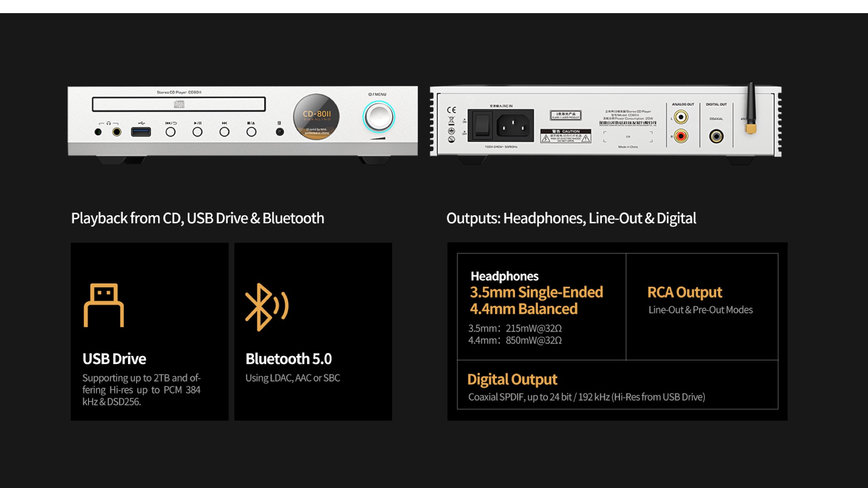
Task: Click the 'Digital Output' heading
Action: 512,379
